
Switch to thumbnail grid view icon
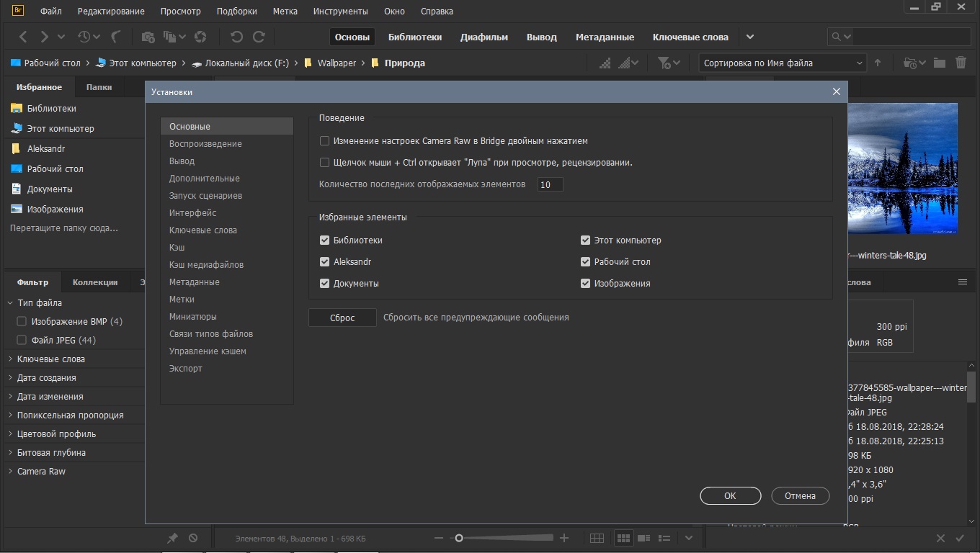pos(623,538)
